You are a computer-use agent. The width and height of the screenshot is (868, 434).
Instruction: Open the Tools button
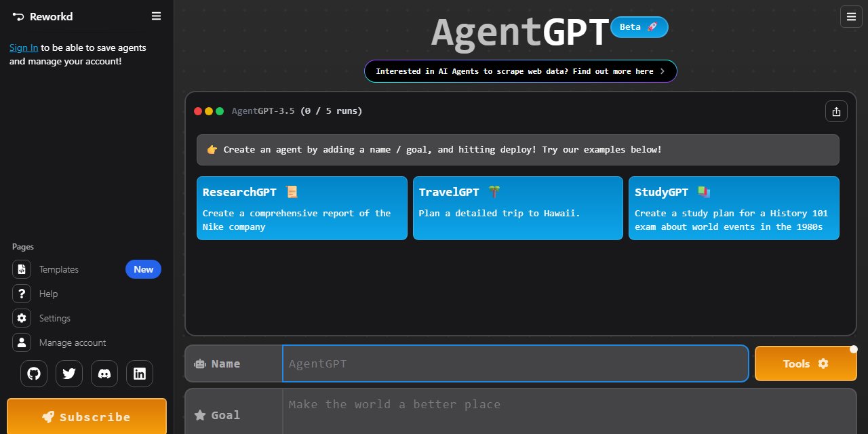point(806,363)
